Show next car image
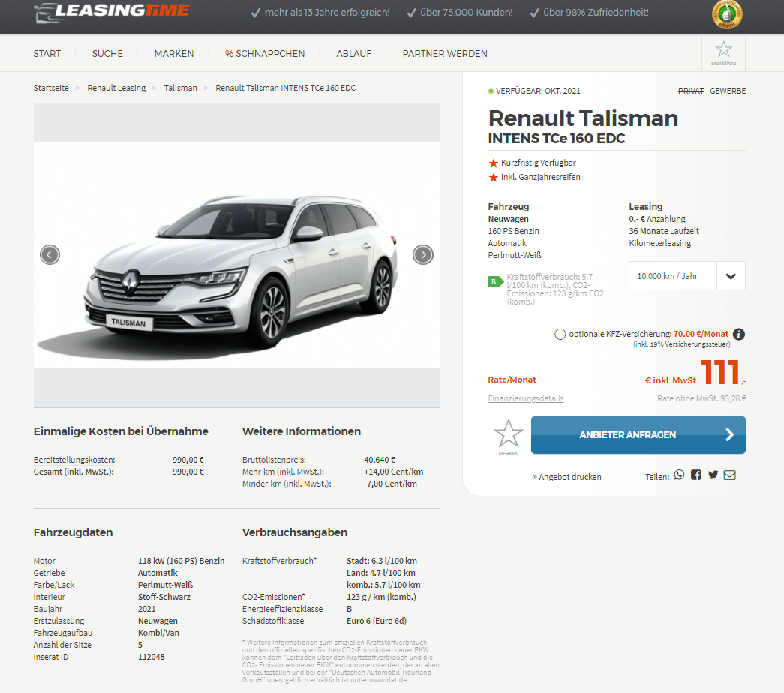This screenshot has width=784, height=693. coord(423,254)
